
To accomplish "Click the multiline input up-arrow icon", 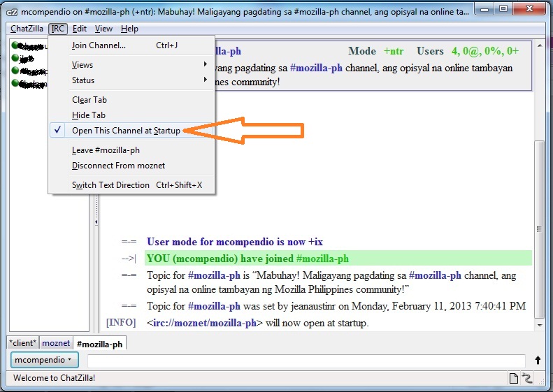I will click(538, 361).
